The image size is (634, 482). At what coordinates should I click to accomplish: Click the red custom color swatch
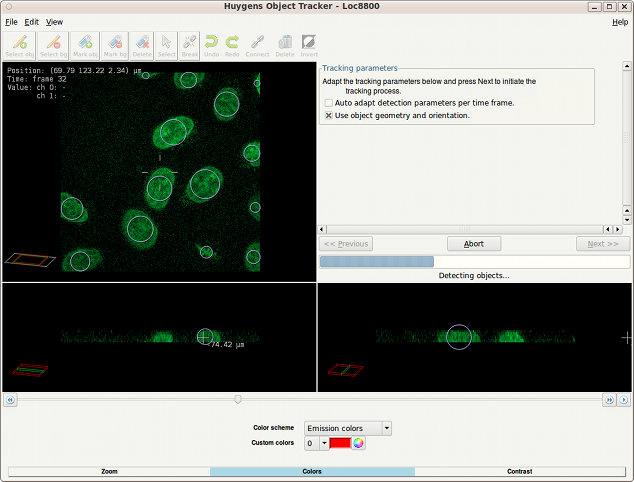pos(340,443)
